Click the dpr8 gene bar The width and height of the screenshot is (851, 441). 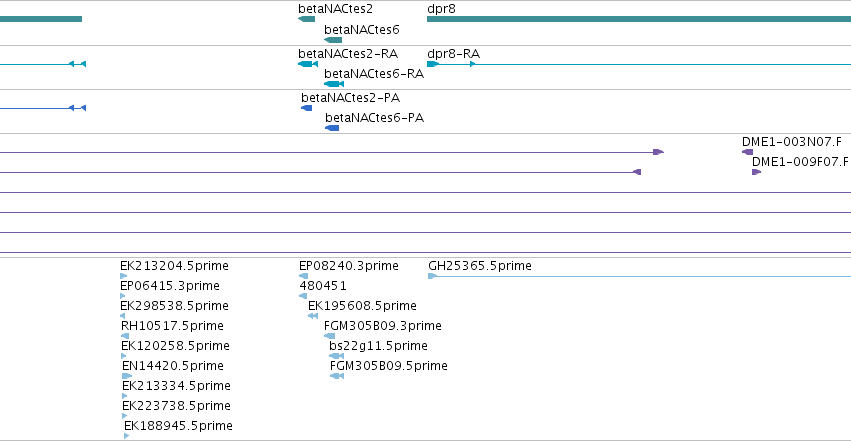639,19
